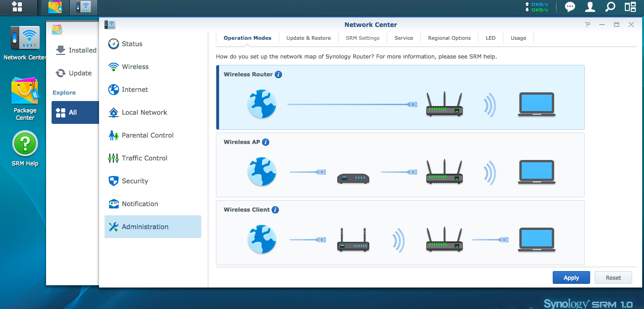The height and width of the screenshot is (309, 644).
Task: Select All in the Package Center window
Action: pyautogui.click(x=75, y=112)
